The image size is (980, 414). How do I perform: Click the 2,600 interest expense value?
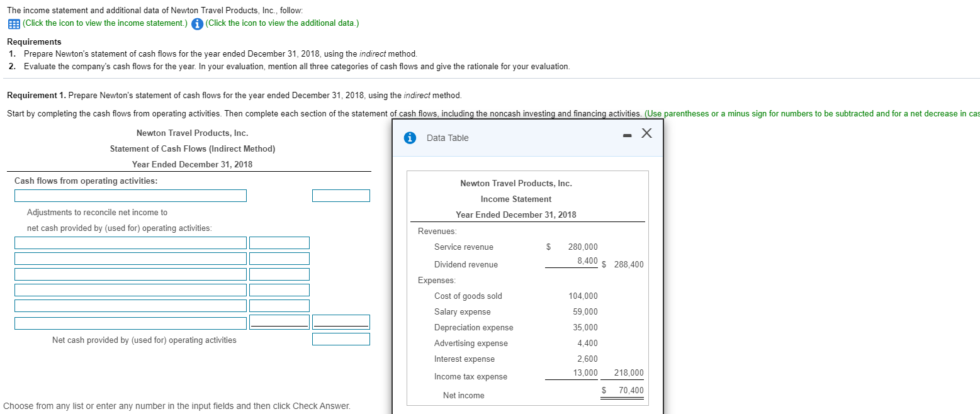(588, 359)
